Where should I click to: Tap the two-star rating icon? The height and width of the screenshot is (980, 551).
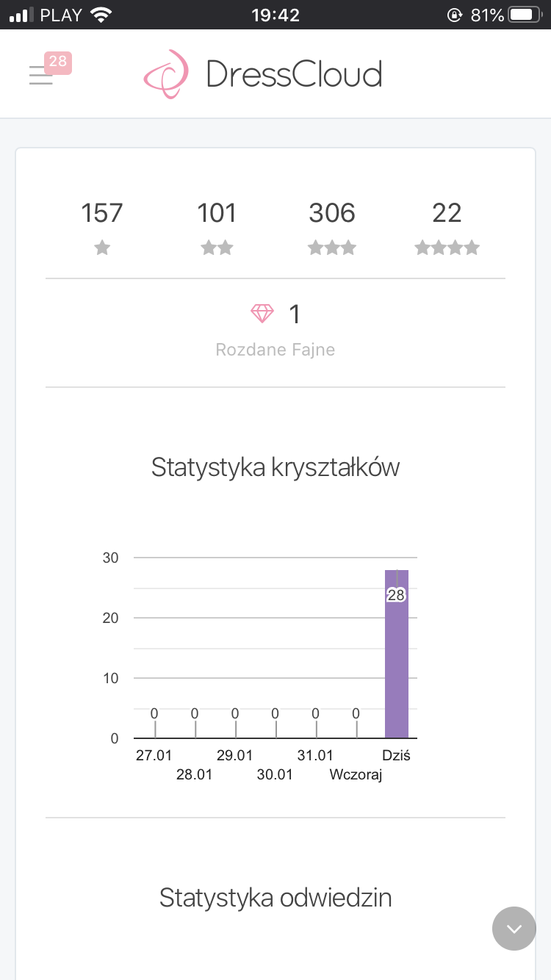[x=217, y=248]
